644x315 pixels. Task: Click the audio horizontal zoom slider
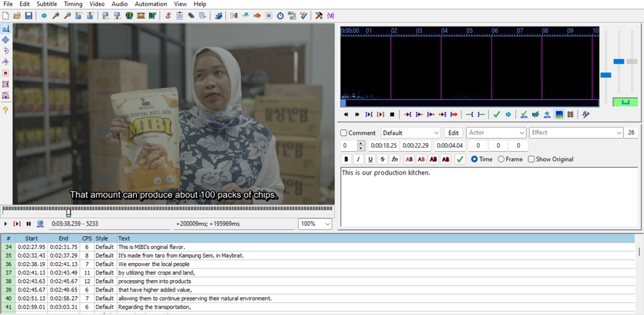[606, 75]
